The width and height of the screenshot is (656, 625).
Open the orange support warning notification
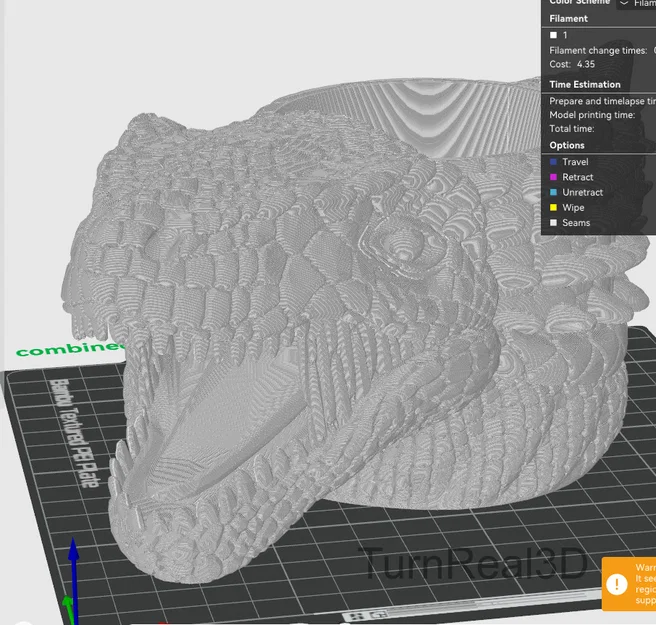tap(629, 584)
